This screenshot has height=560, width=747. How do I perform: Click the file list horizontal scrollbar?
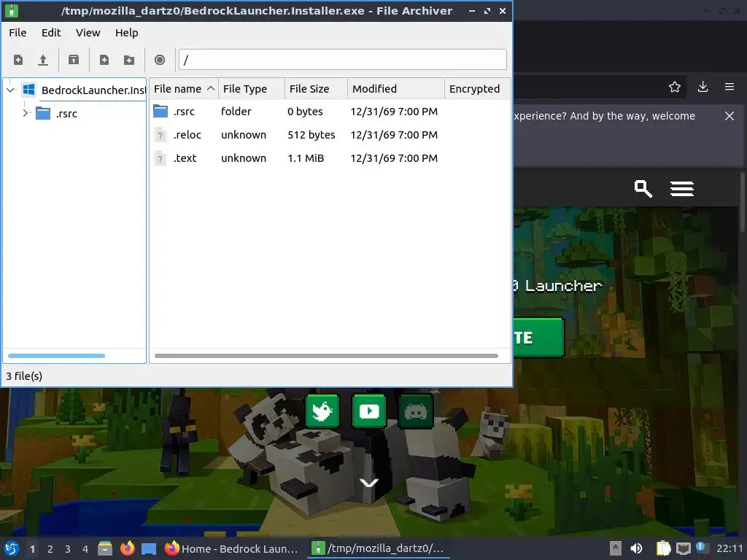(326, 356)
